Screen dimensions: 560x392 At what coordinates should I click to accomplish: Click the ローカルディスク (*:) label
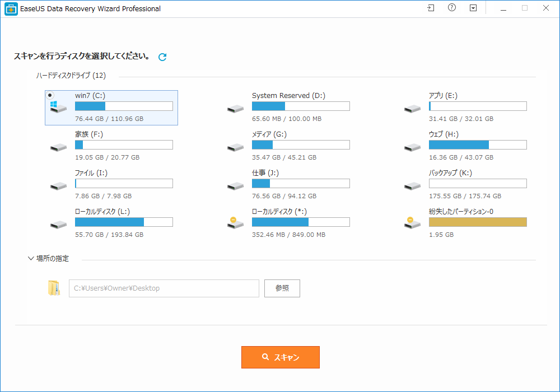[x=279, y=212]
